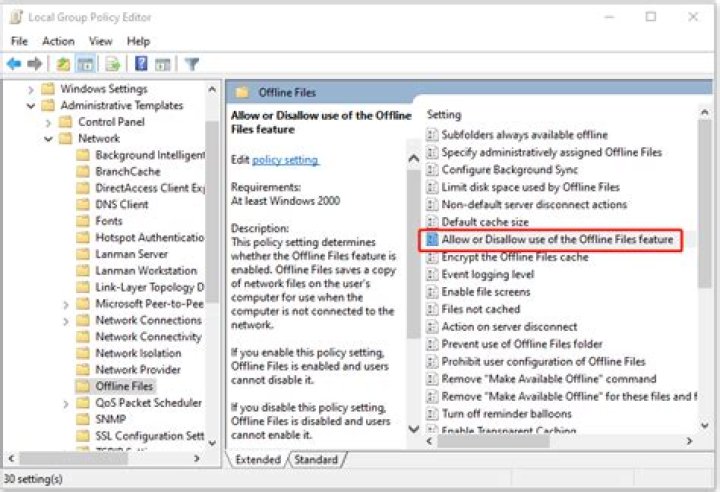Expand the Control Panel tree node
Image resolution: width=720 pixels, height=492 pixels.
coord(48,123)
